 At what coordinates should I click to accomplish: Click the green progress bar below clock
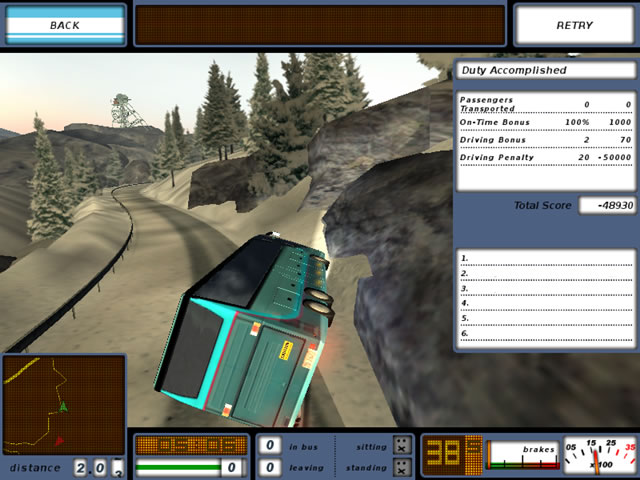coord(180,467)
